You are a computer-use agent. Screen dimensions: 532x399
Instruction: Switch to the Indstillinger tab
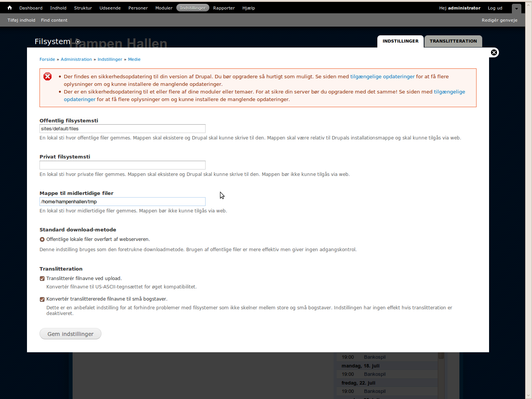point(401,41)
